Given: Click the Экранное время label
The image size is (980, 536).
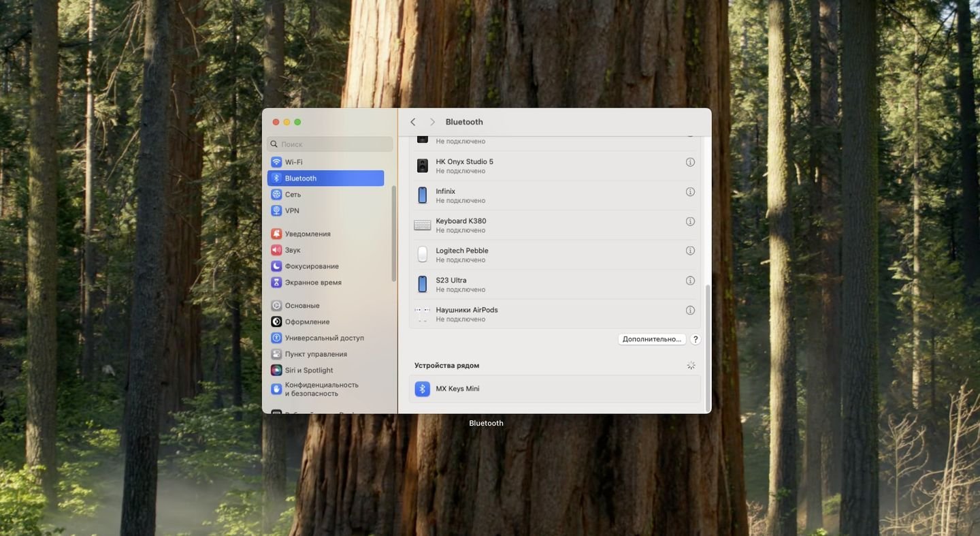Looking at the screenshot, I should click(x=313, y=283).
